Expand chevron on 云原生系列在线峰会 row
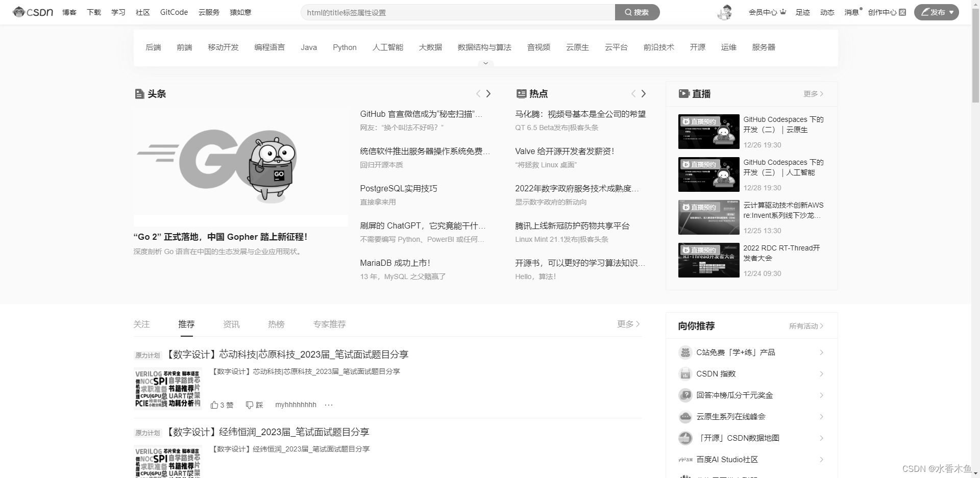 pyautogui.click(x=821, y=417)
